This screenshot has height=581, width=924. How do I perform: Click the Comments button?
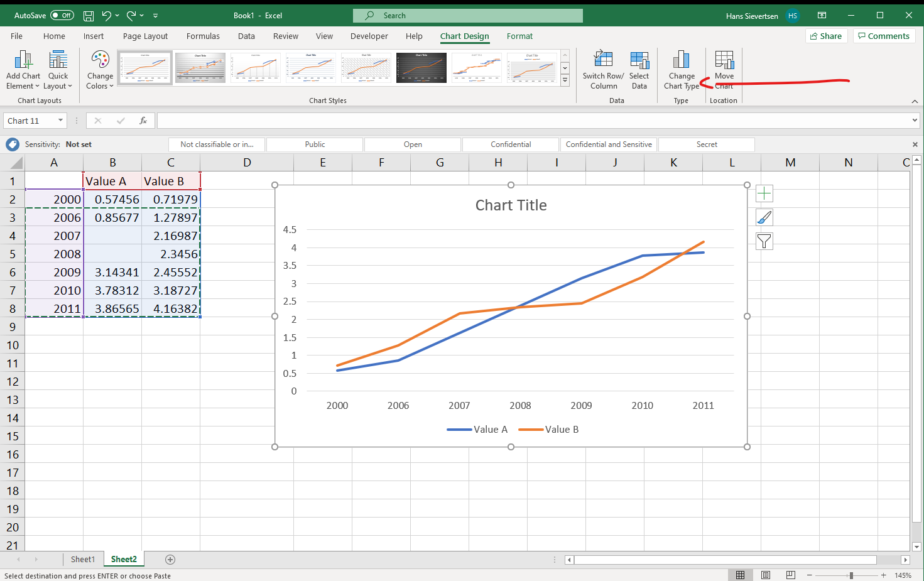[884, 36]
